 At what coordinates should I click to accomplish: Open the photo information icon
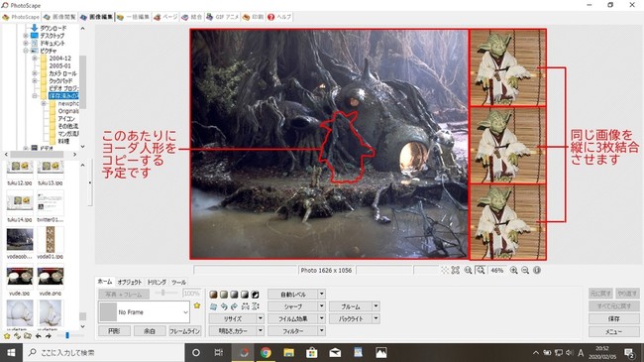click(536, 271)
